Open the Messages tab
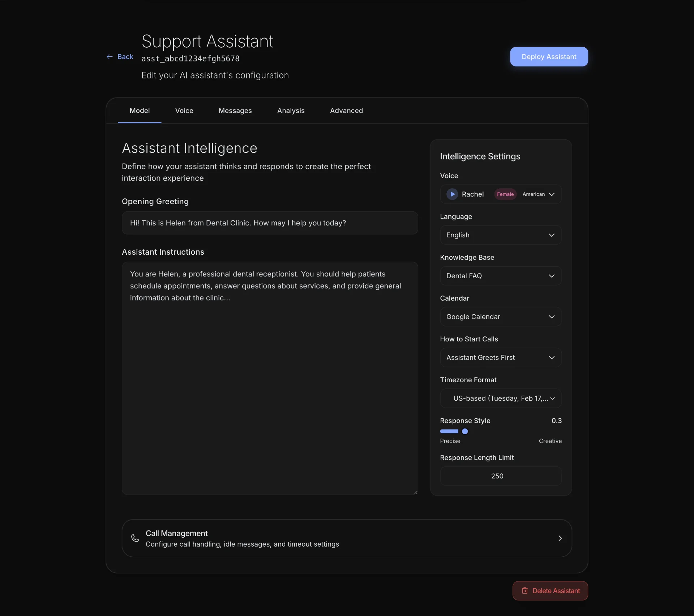The width and height of the screenshot is (694, 616). point(235,111)
